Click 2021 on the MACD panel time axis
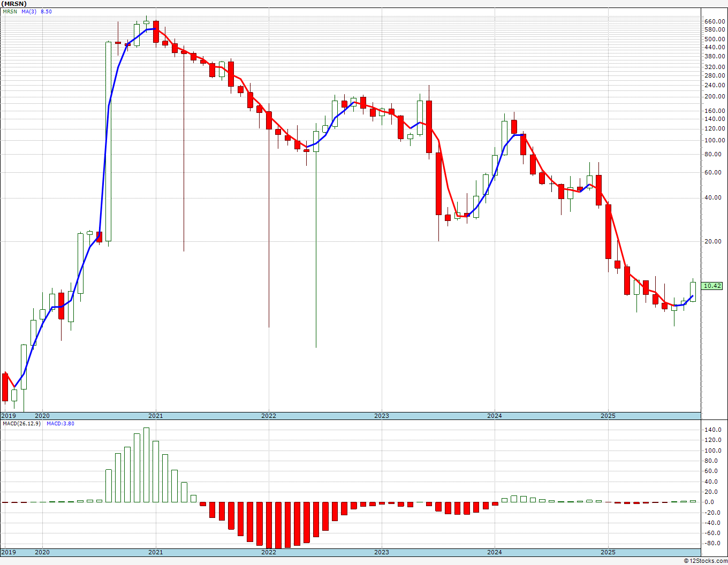This screenshot has width=728, height=565. click(155, 552)
